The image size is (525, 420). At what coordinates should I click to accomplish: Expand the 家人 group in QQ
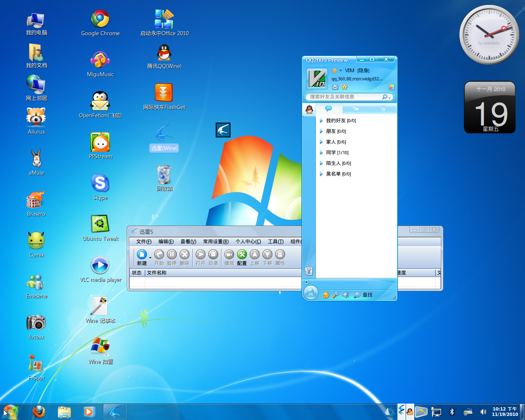pos(322,142)
